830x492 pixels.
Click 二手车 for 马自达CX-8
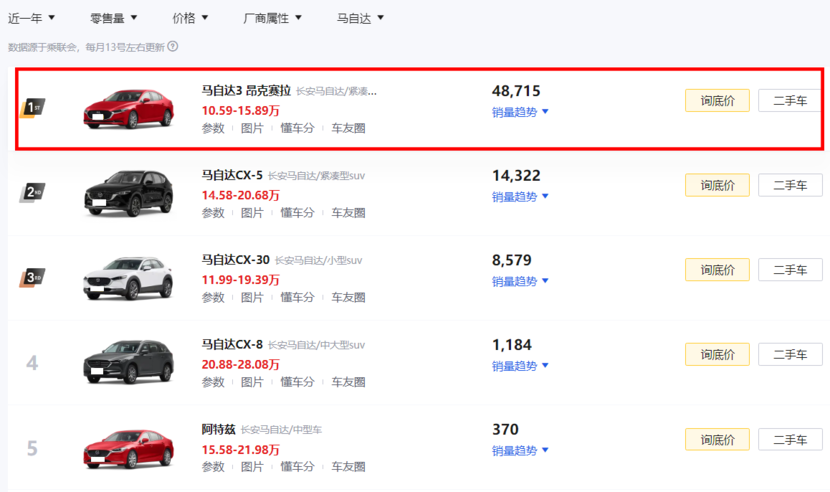click(790, 354)
